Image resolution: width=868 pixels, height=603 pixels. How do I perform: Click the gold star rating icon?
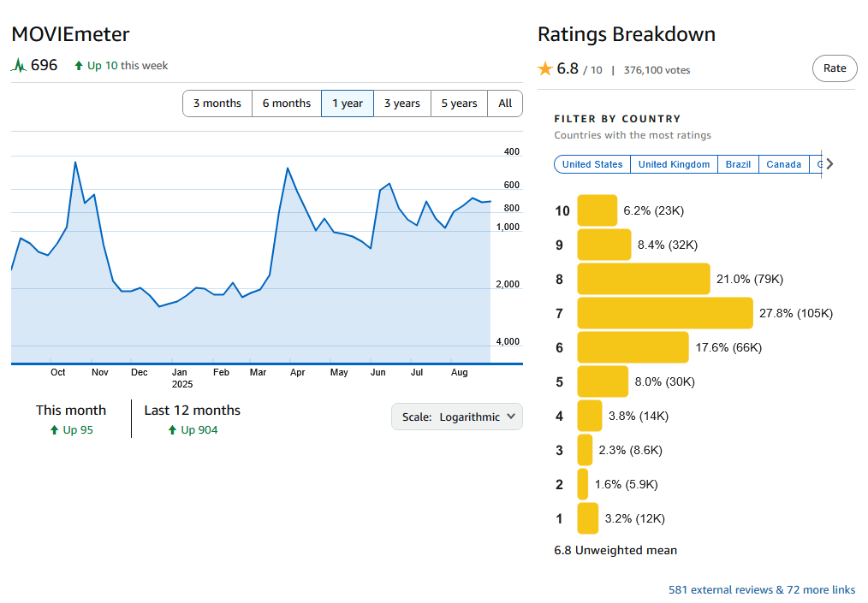[x=545, y=69]
